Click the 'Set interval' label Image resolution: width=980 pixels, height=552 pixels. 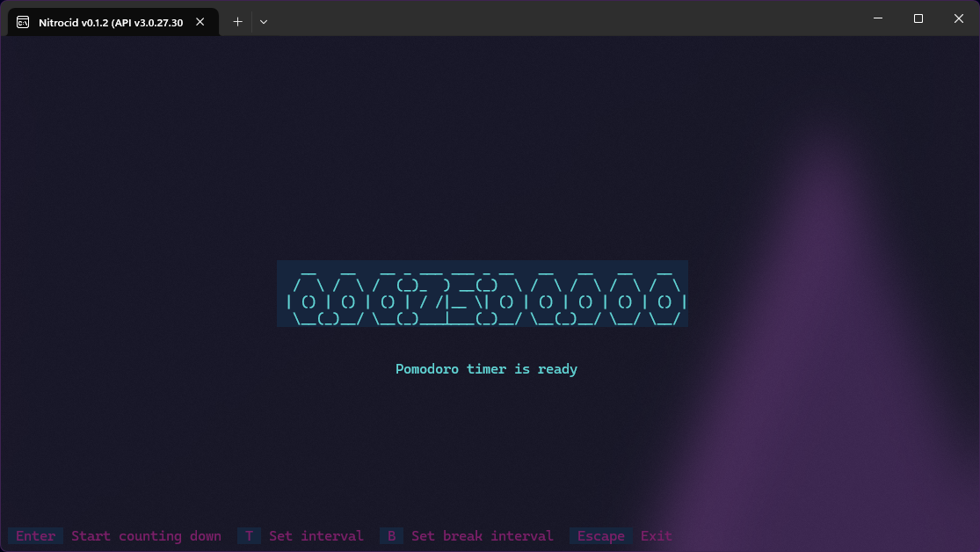pos(316,536)
